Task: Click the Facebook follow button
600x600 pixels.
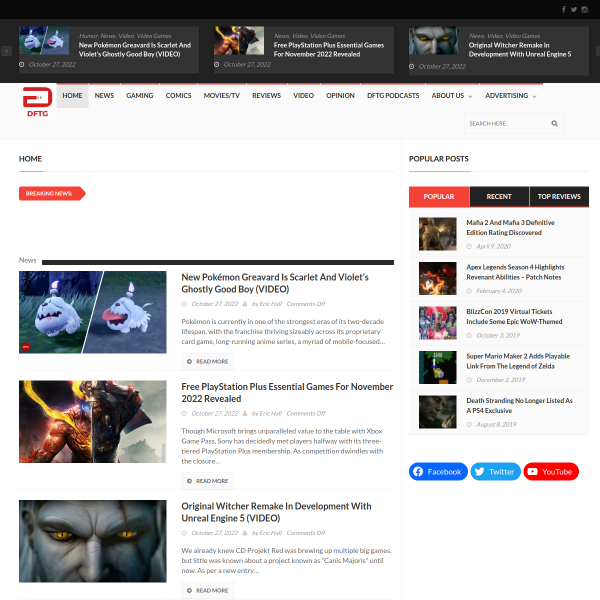Action: tap(438, 471)
